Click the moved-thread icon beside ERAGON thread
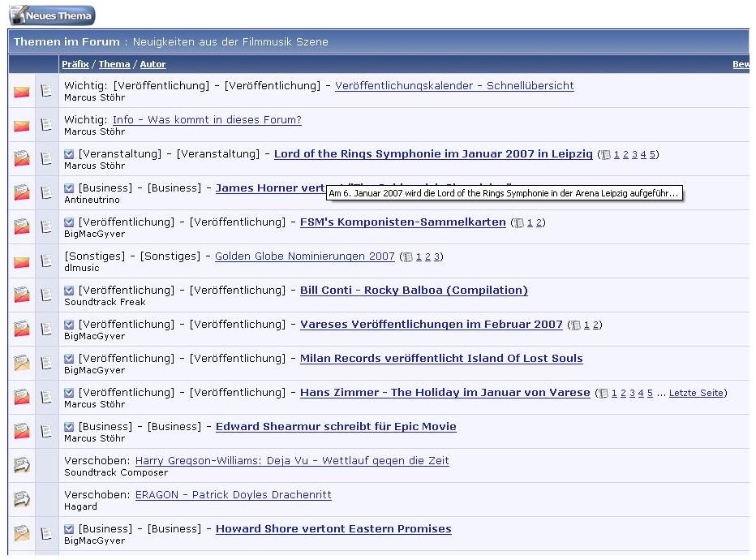Viewport: 756px width, 560px height. (22, 500)
